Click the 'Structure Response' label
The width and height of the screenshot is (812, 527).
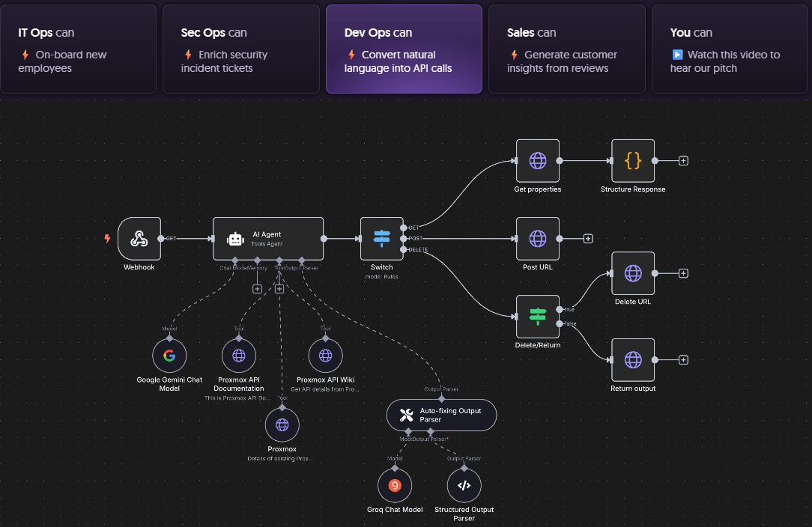pos(633,189)
